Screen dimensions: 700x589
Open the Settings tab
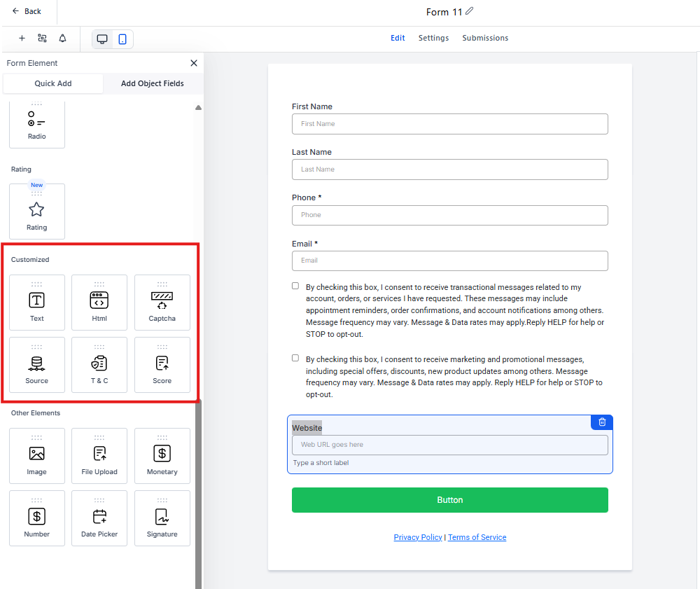[433, 38]
